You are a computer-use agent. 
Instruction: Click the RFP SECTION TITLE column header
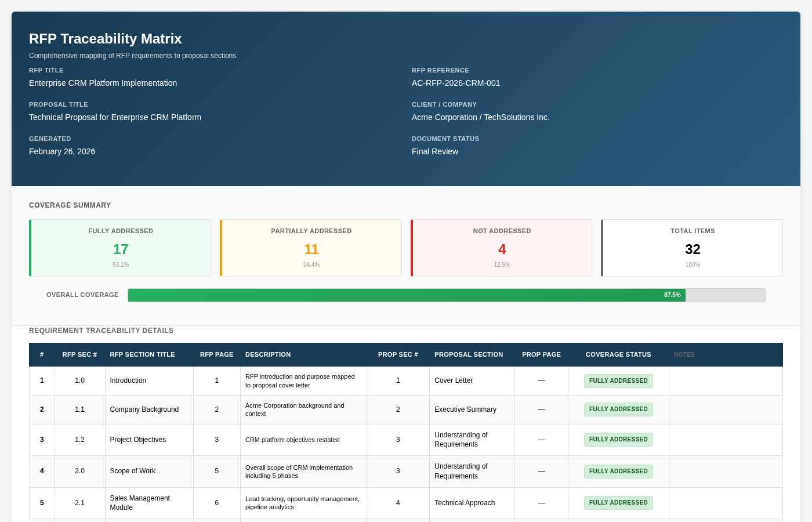[x=142, y=354]
